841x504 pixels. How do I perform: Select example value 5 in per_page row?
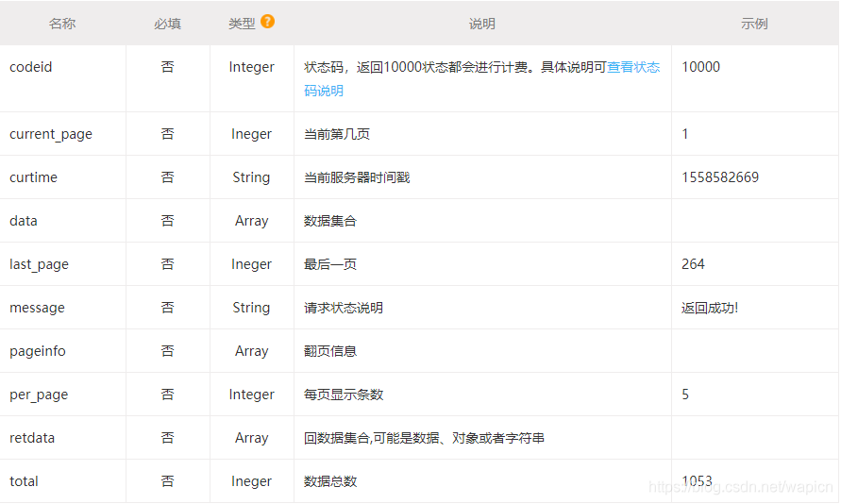(685, 395)
